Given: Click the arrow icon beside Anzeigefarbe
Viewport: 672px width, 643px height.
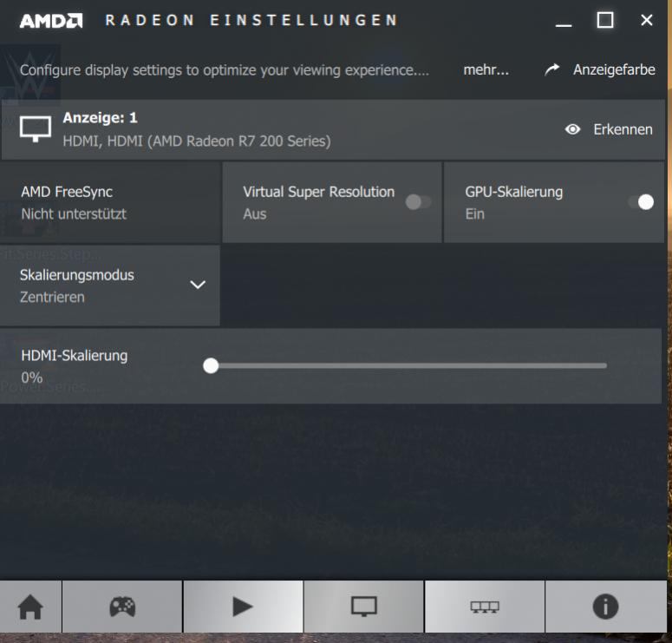Looking at the screenshot, I should pos(552,69).
